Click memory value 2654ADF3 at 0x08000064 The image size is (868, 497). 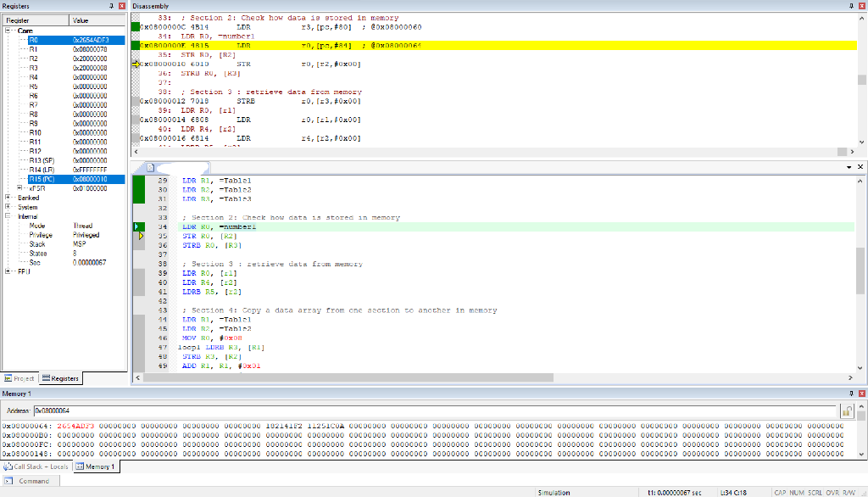[x=75, y=426]
